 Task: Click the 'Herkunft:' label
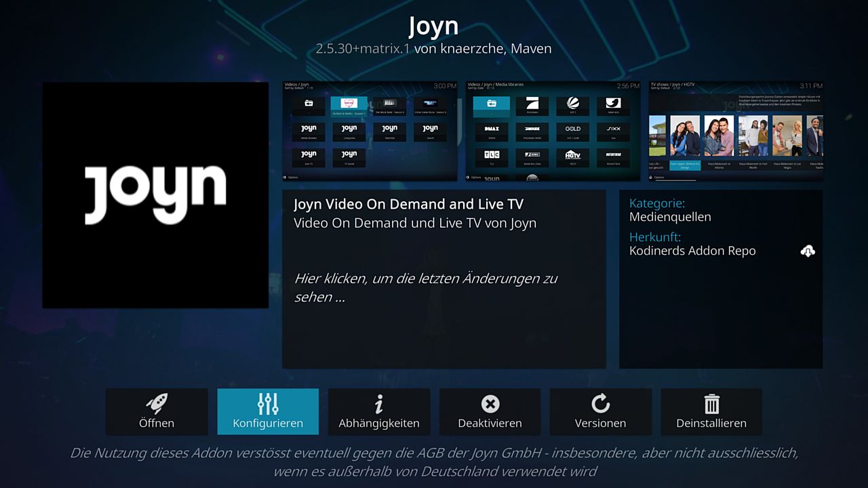click(x=655, y=237)
